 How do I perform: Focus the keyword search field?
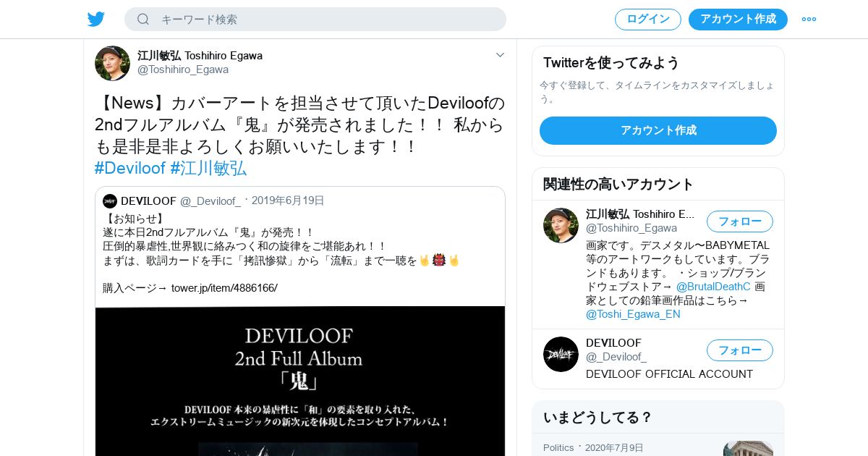[315, 19]
